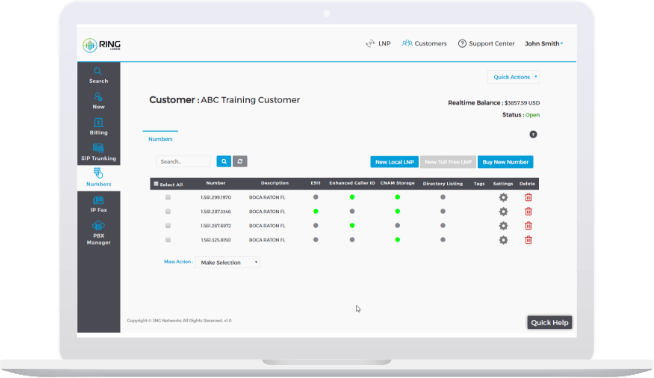Open settings gear for the second number row

(503, 212)
